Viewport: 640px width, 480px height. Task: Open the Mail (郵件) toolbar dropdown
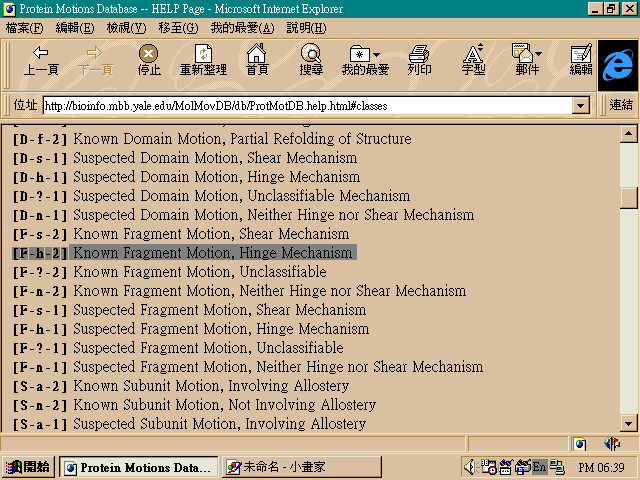(x=527, y=60)
